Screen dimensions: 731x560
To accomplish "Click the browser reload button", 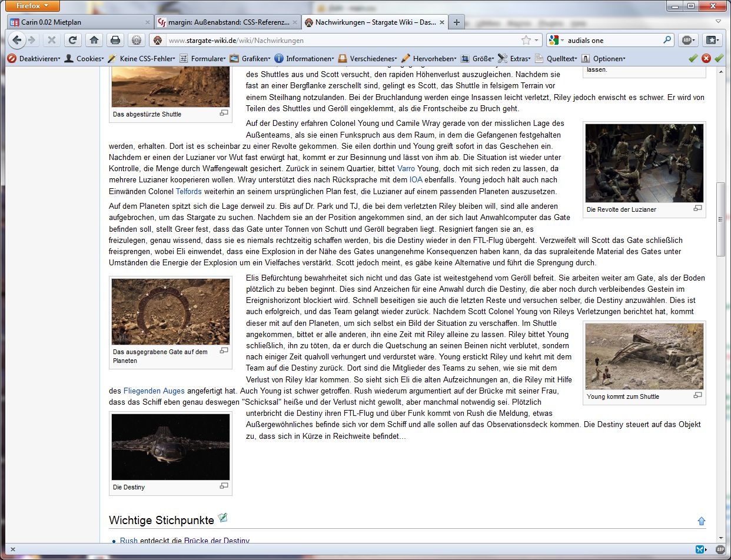I will click(72, 40).
